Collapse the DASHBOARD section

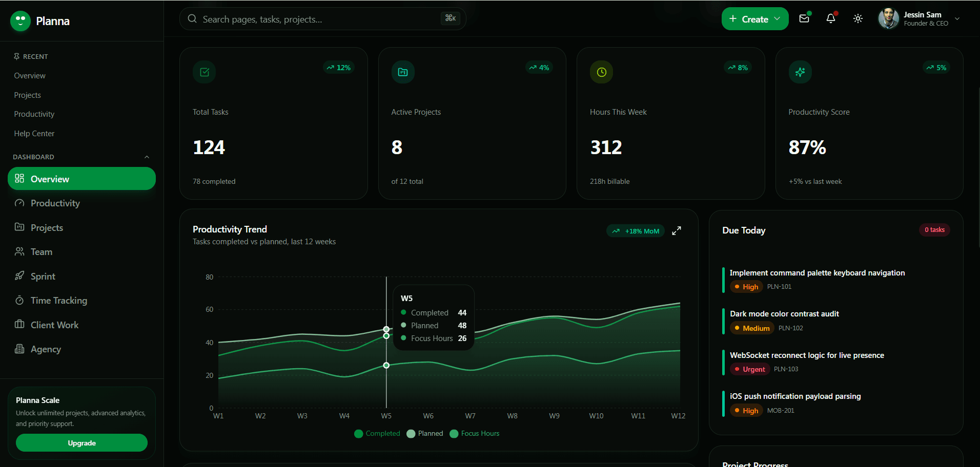pos(147,157)
